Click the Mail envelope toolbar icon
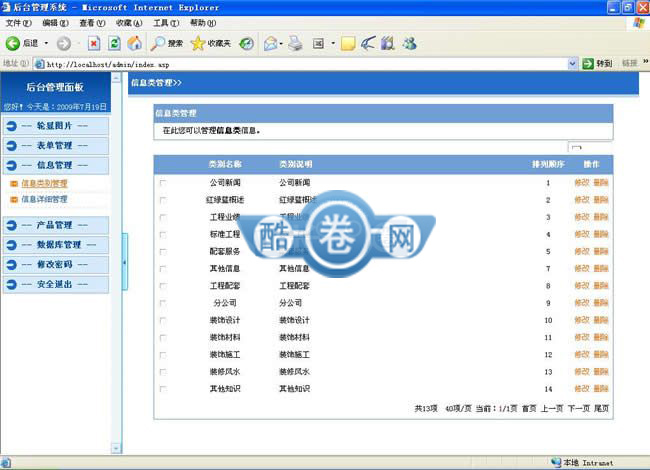The image size is (650, 470). pos(271,44)
